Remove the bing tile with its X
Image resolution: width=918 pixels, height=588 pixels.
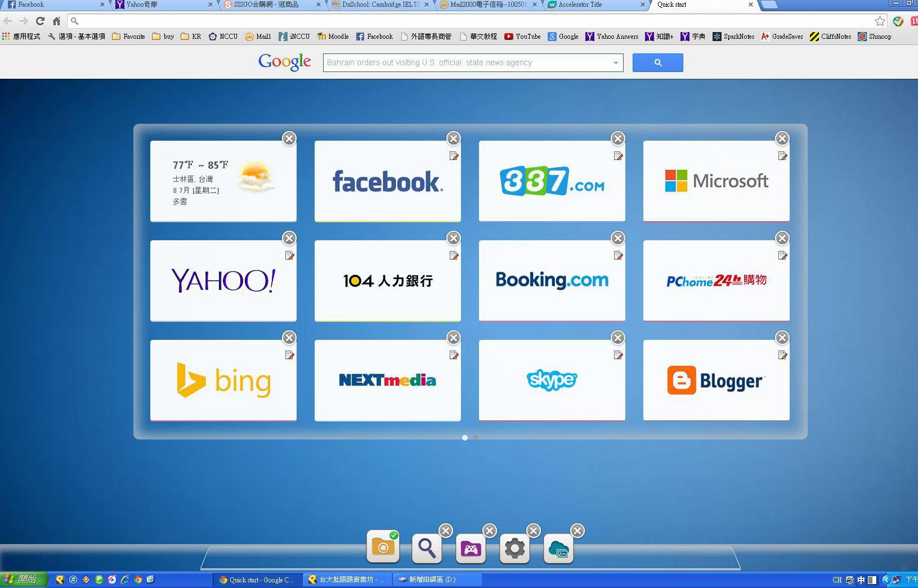pos(289,338)
